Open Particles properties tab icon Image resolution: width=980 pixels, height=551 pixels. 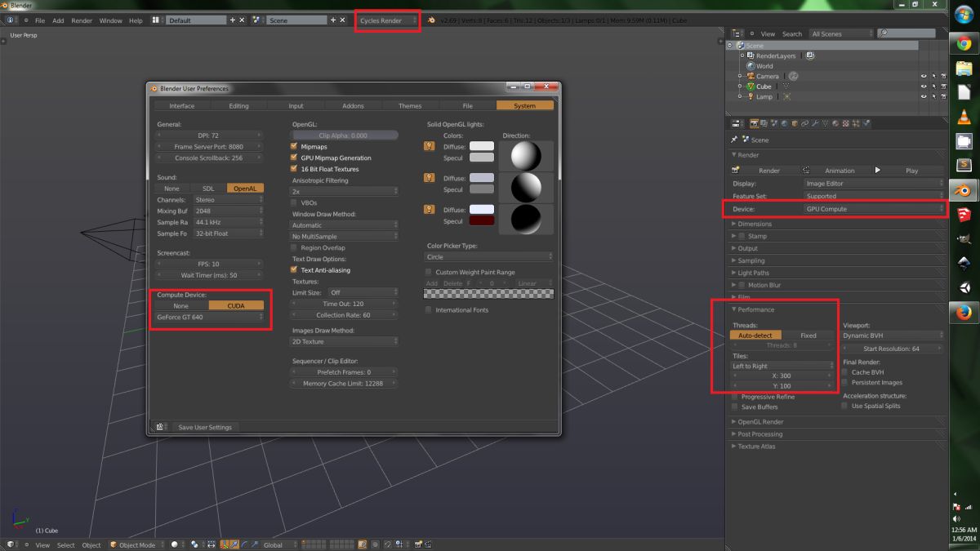[x=856, y=123]
